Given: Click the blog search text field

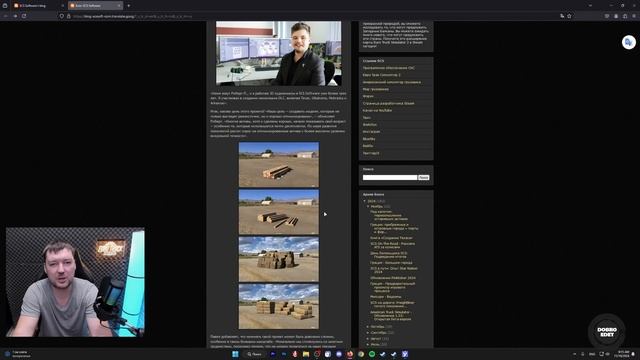Looking at the screenshot, I should (x=390, y=178).
